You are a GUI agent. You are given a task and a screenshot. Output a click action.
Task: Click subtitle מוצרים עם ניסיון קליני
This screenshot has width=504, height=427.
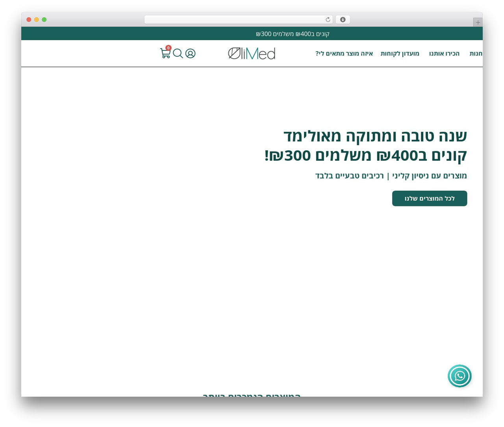click(x=430, y=176)
